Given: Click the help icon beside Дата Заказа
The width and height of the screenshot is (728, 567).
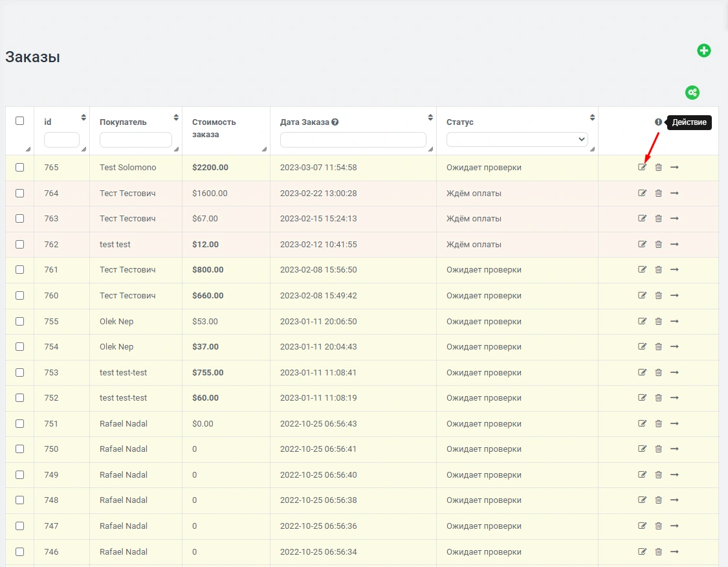Looking at the screenshot, I should pyautogui.click(x=335, y=122).
